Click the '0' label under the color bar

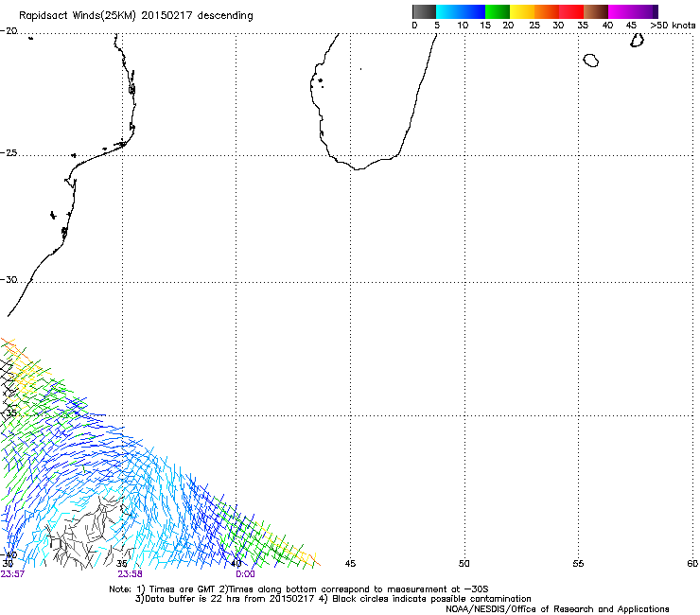click(414, 26)
